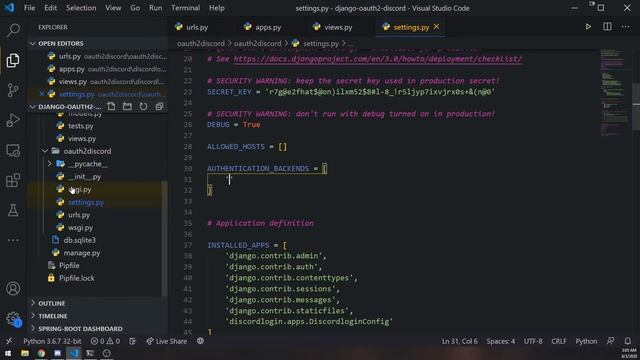This screenshot has width=640, height=360.
Task: Close settings.py in Open Editors list
Action: pyautogui.click(x=42, y=94)
